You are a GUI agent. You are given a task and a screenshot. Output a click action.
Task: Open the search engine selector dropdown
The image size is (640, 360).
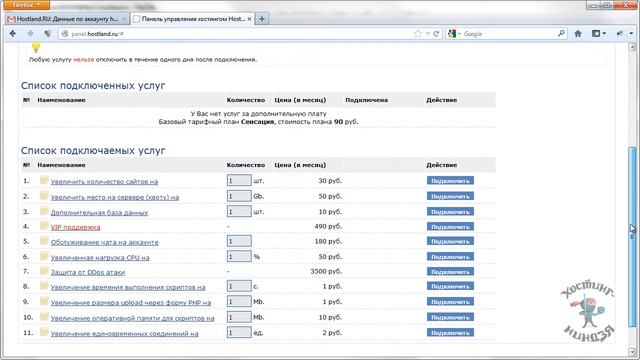coord(454,34)
